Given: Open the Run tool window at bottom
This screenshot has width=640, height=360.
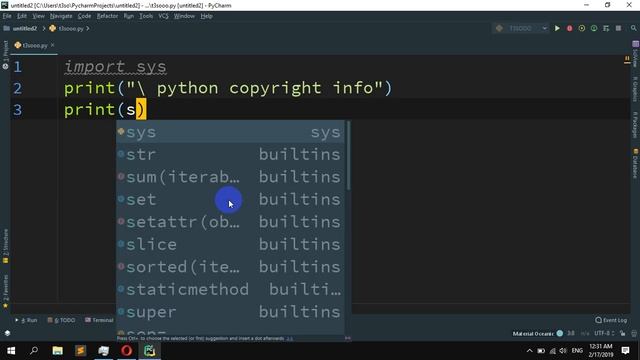Looking at the screenshot, I should click(26, 320).
